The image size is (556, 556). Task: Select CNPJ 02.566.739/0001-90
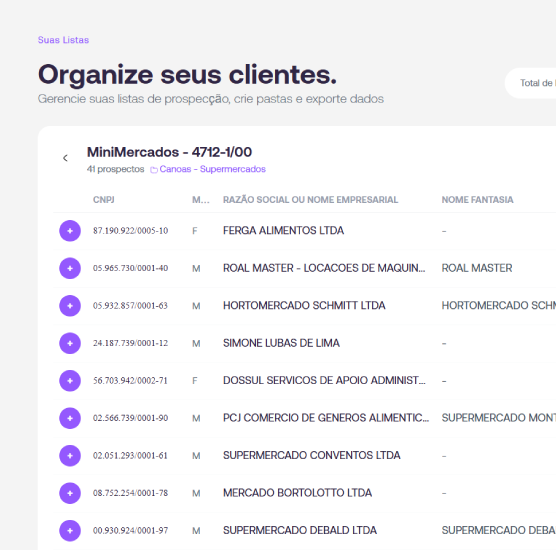130,418
